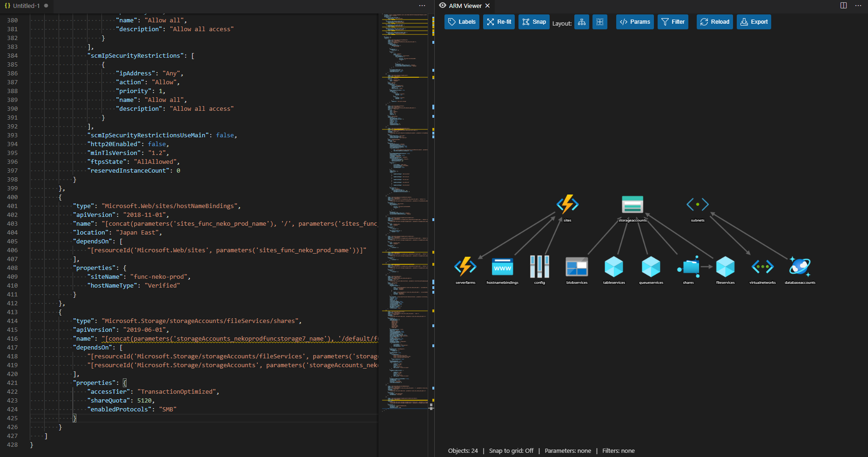Image resolution: width=868 pixels, height=457 pixels.
Task: Open the ARM Viewer more actions menu
Action: (x=859, y=6)
